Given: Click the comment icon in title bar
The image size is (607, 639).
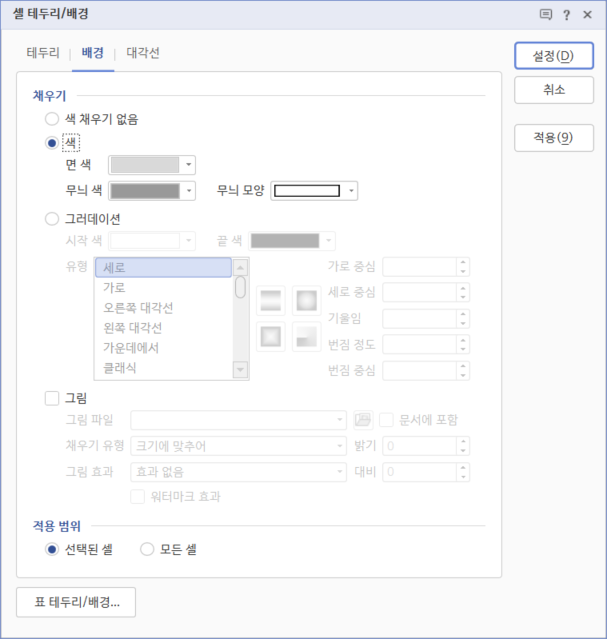Looking at the screenshot, I should coord(545,15).
